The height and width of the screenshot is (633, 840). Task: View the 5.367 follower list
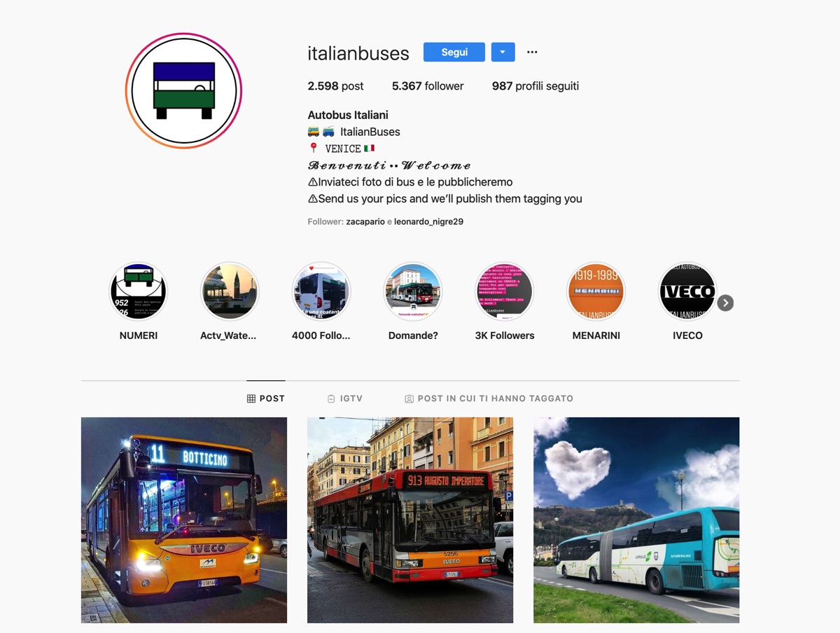pos(428,86)
